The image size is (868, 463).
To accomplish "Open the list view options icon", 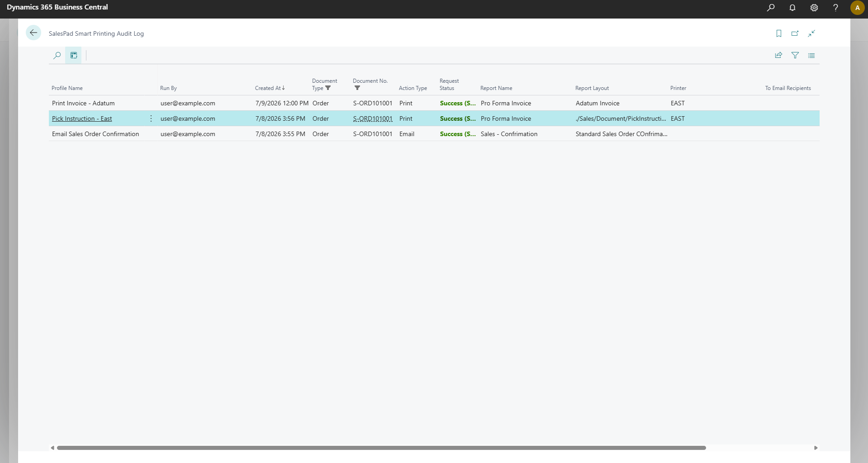I will [x=811, y=56].
